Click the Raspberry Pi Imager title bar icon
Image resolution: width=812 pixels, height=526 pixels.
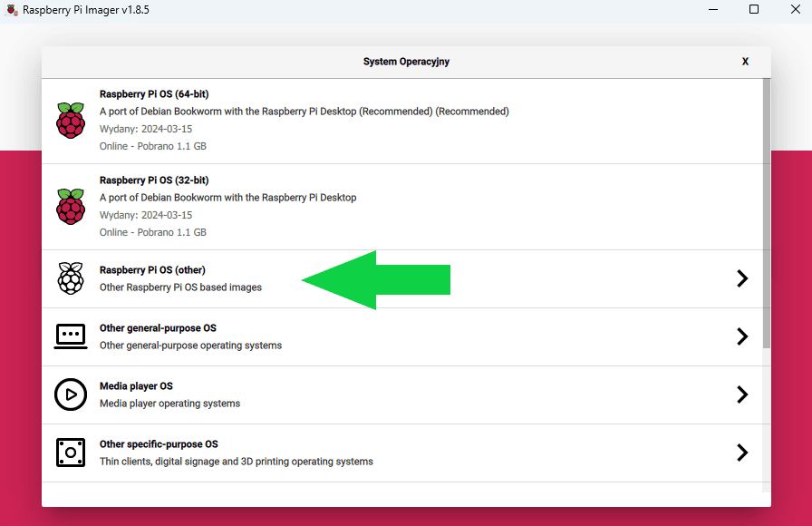tap(12, 10)
